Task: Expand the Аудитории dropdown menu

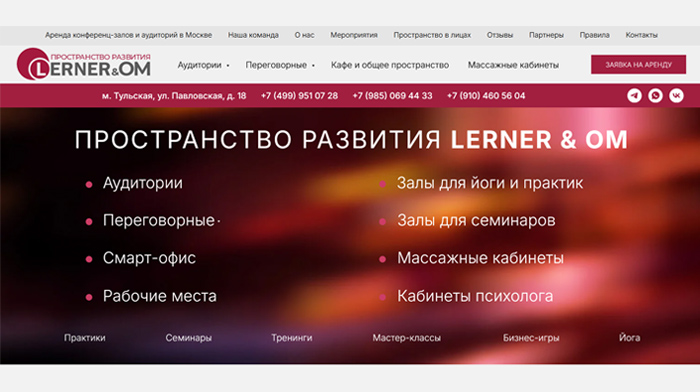Action: pyautogui.click(x=204, y=65)
